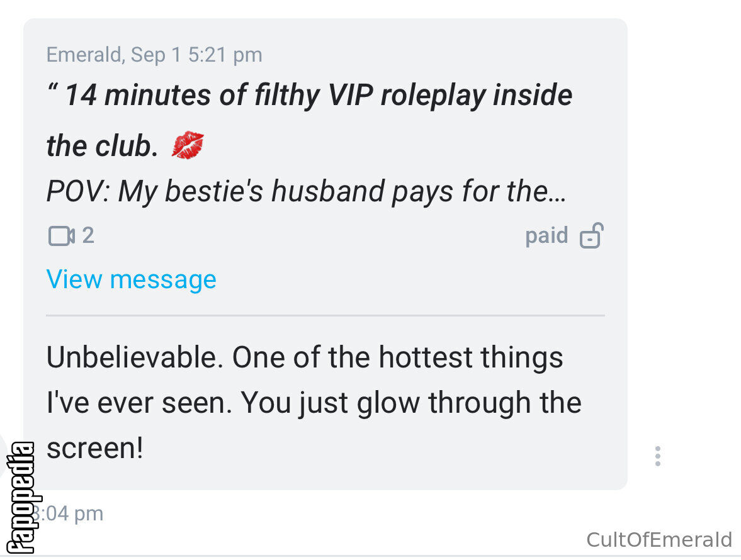Click the divider line below View message
Image resolution: width=741 pixels, height=560 pixels.
pyautogui.click(x=325, y=315)
